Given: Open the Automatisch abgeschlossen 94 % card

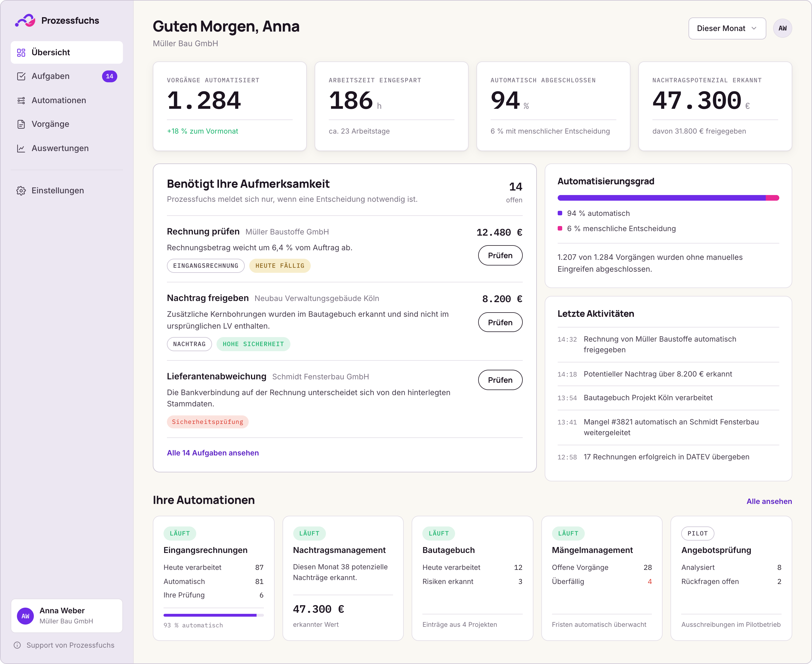Looking at the screenshot, I should coord(553,106).
